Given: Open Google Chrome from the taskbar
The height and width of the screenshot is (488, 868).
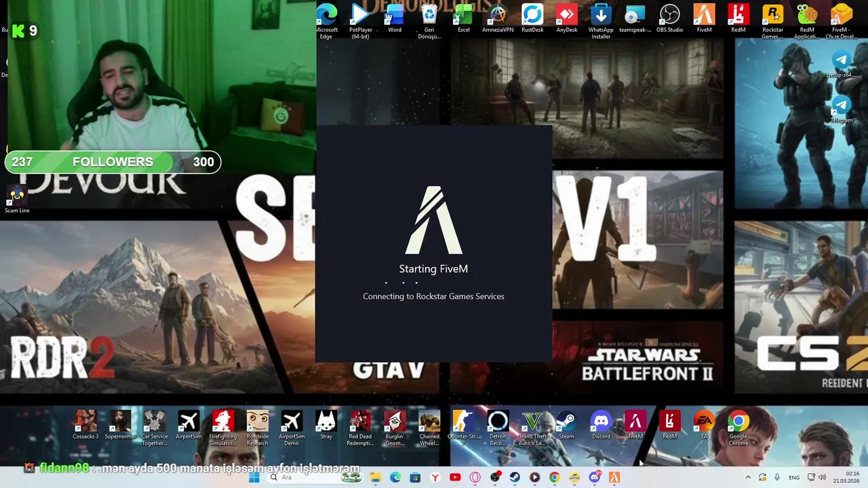Looking at the screenshot, I should click(554, 477).
